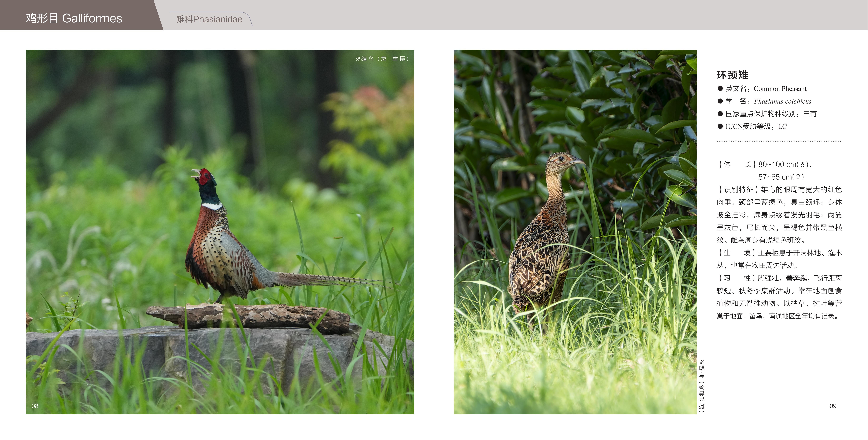Click the 识别特征 section label
Image resolution: width=868 pixels, height=440 pixels.
tap(738, 190)
